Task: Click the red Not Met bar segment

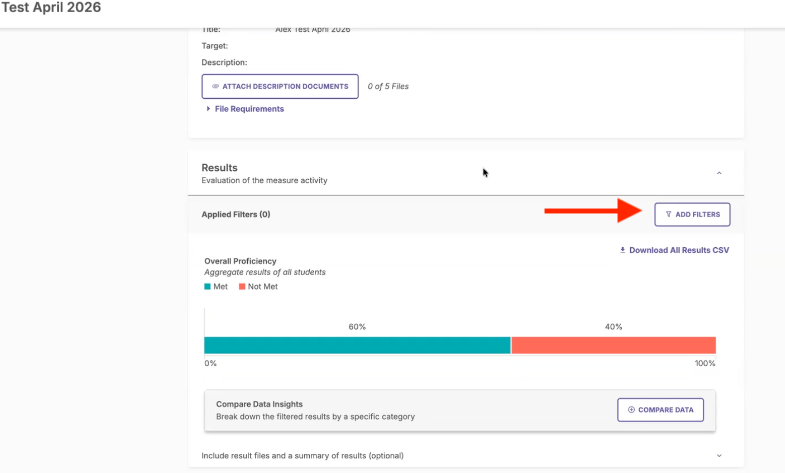Action: [613, 345]
